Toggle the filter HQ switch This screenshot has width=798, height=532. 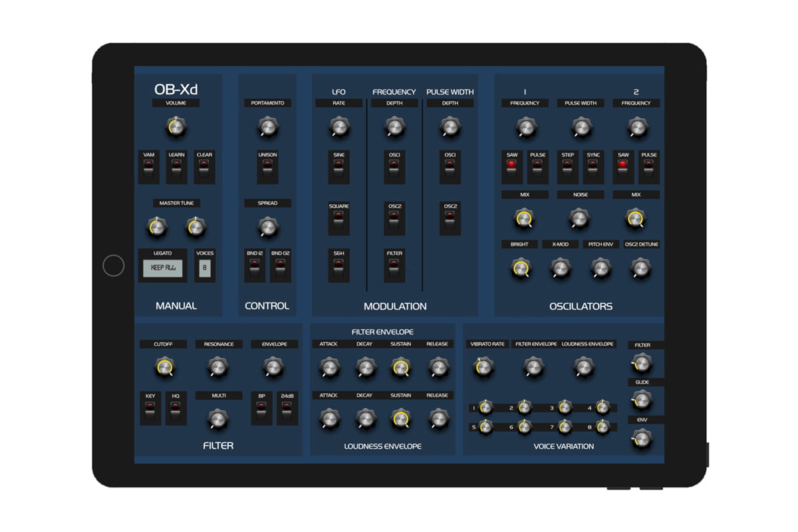pyautogui.click(x=176, y=412)
